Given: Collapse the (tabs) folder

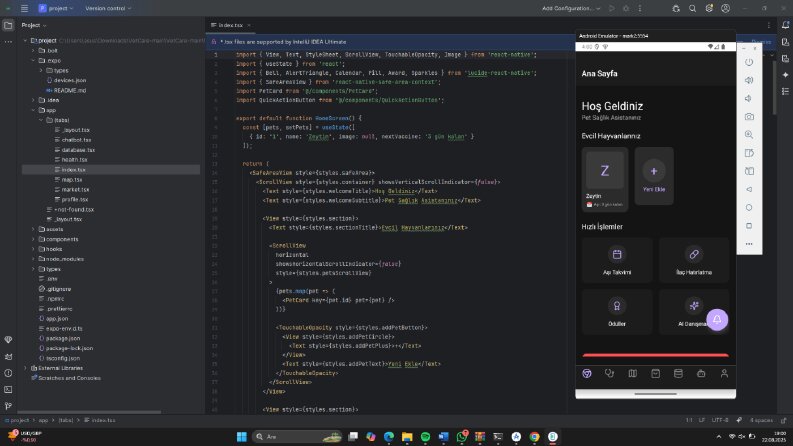Looking at the screenshot, I should point(41,120).
